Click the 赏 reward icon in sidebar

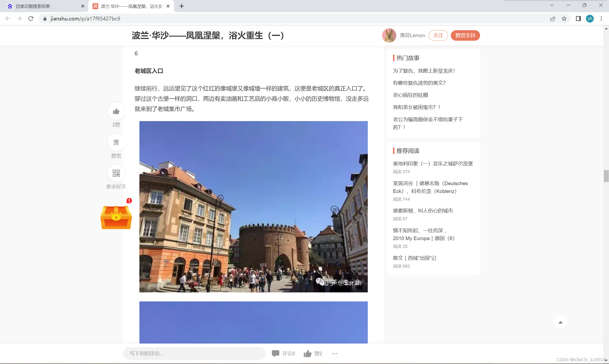pyautogui.click(x=116, y=142)
